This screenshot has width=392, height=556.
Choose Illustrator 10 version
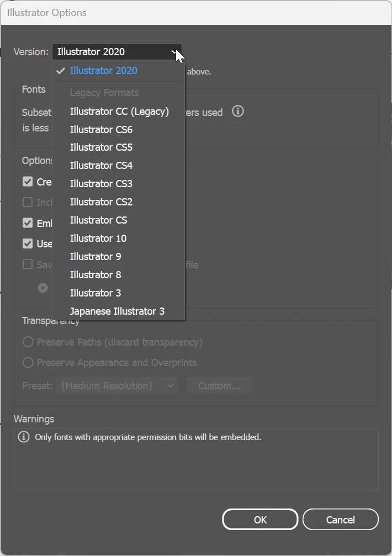coord(118,239)
